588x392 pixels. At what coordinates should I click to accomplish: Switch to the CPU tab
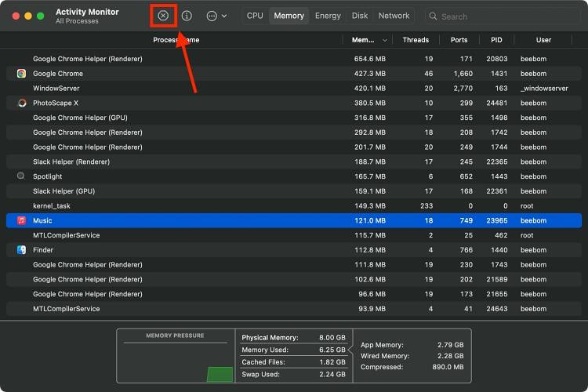click(x=255, y=16)
